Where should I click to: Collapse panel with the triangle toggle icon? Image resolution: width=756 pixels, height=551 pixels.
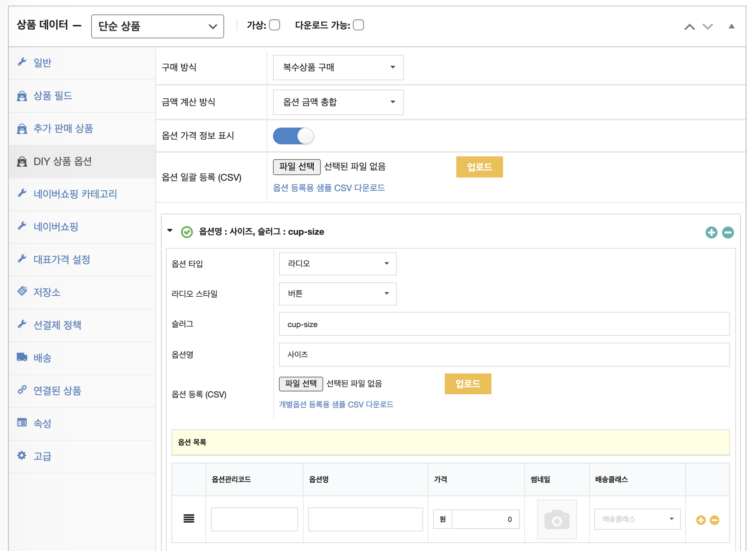732,26
